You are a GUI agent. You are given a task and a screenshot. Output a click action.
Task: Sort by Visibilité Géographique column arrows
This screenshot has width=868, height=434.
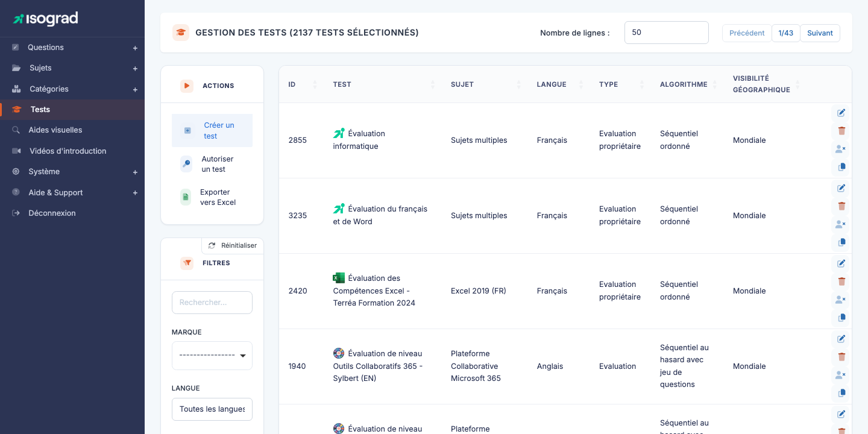click(x=798, y=84)
